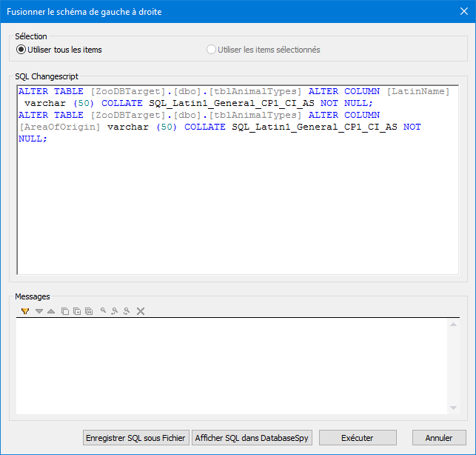476x455 pixels.
Task: Click 'Afficher SQL dans DatabaseSpy' button
Action: point(252,438)
